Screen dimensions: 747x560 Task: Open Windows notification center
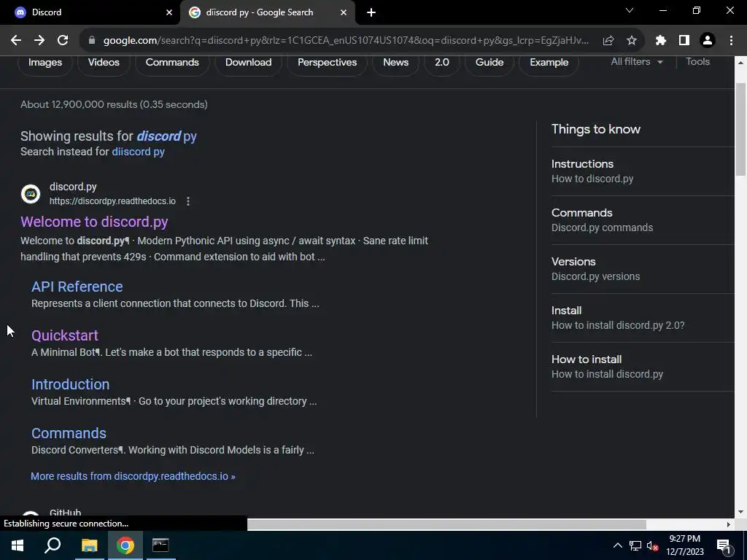(724, 545)
